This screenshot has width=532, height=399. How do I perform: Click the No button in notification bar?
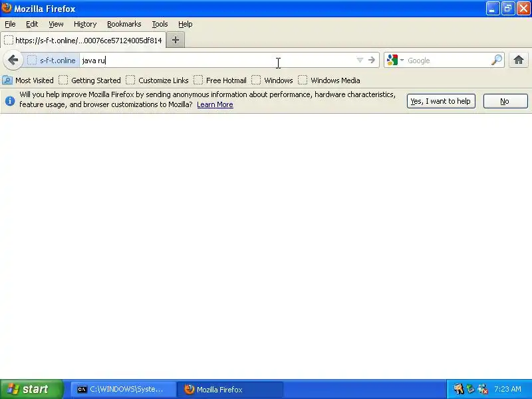[x=505, y=101]
